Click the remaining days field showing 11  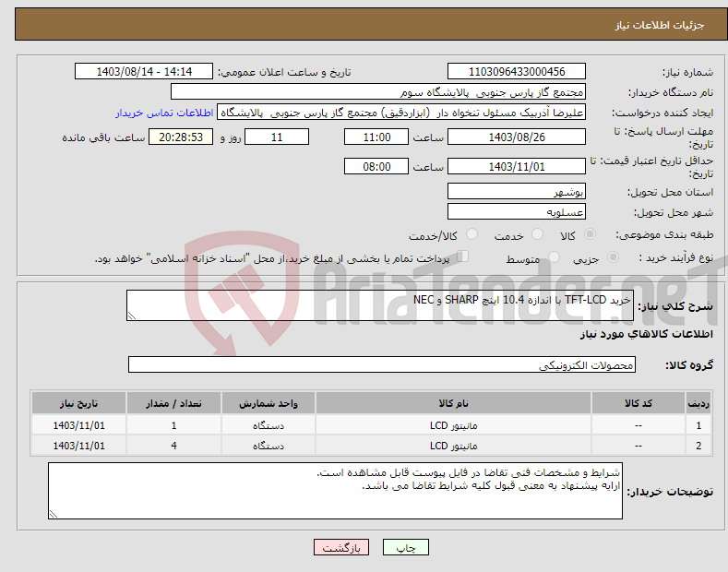click(277, 137)
